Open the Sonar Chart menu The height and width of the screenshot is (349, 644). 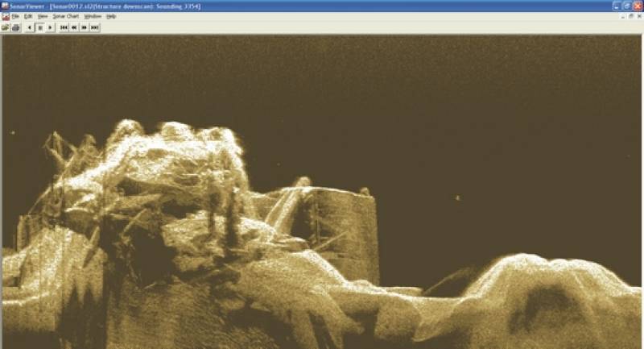pyautogui.click(x=66, y=16)
